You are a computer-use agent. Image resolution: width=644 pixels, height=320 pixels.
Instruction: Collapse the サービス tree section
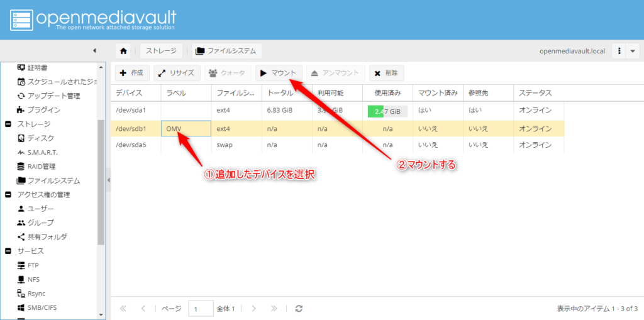[x=8, y=251]
